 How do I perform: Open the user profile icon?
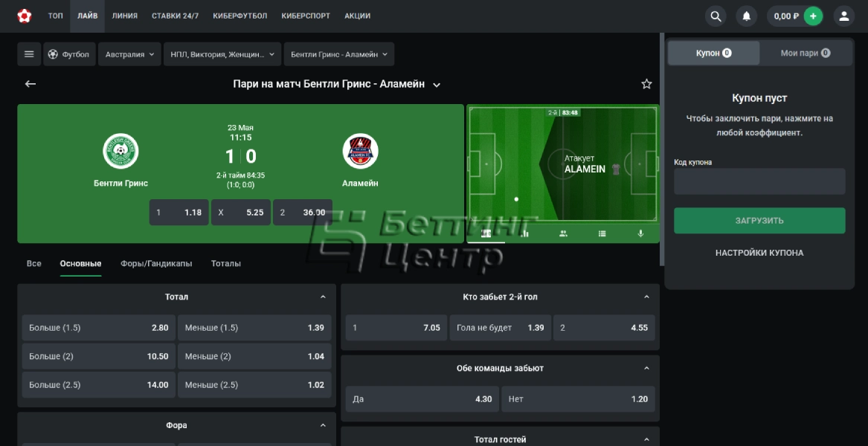pos(843,16)
